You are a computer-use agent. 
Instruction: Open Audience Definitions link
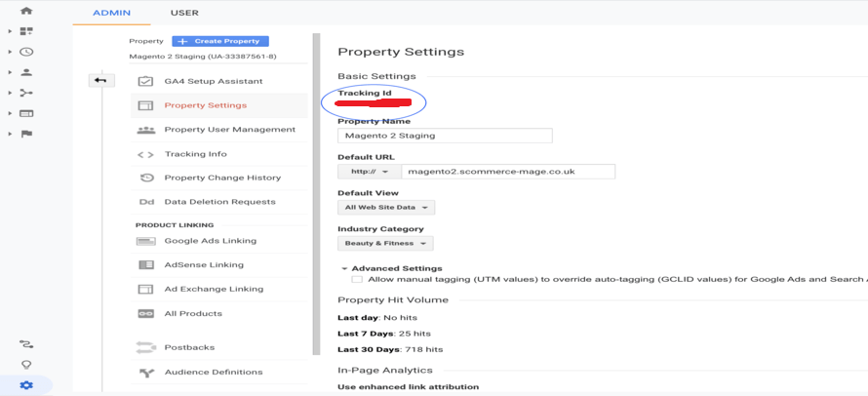coord(214,373)
